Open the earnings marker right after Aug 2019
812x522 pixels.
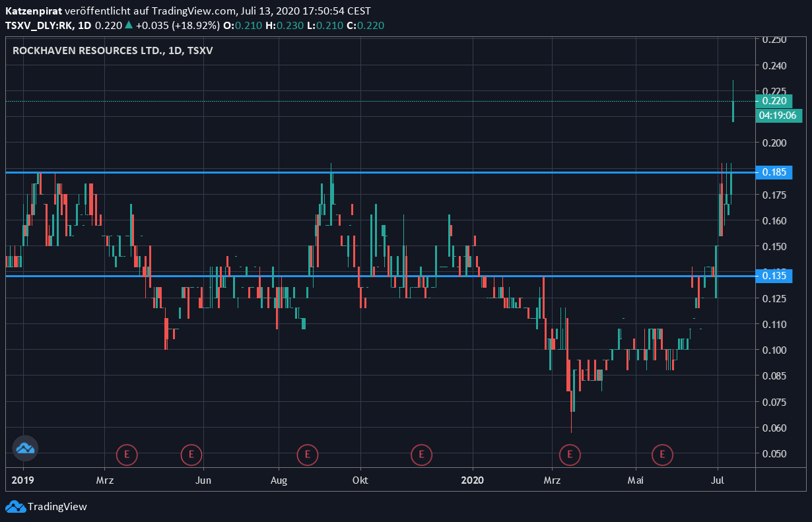pos(307,454)
